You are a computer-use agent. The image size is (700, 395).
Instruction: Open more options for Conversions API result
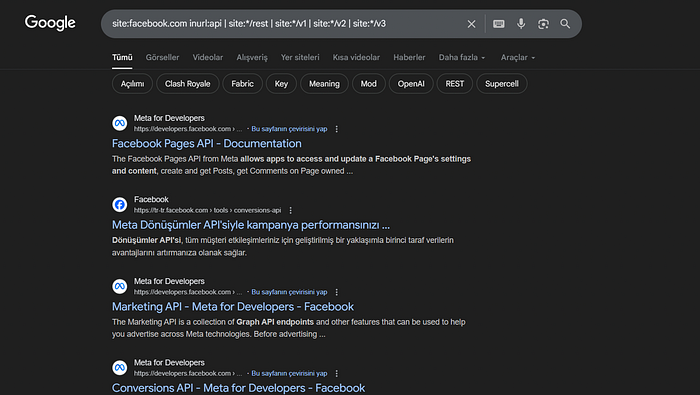pos(337,374)
